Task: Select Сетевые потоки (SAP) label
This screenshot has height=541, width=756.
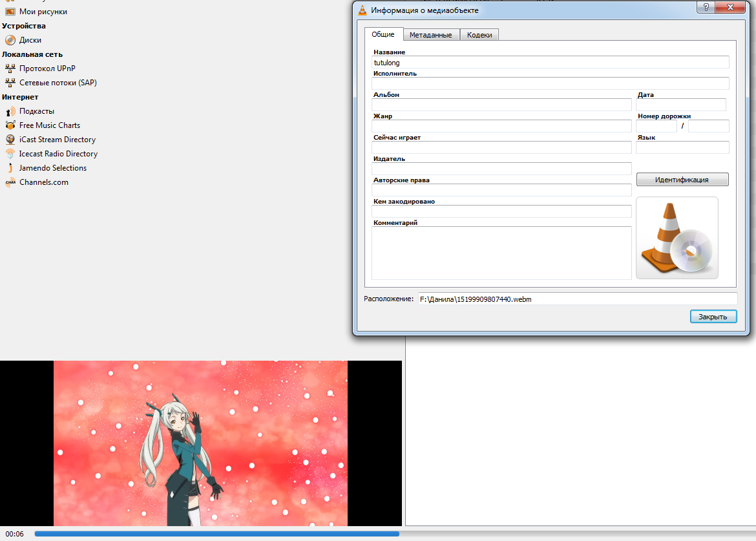Action: point(58,83)
